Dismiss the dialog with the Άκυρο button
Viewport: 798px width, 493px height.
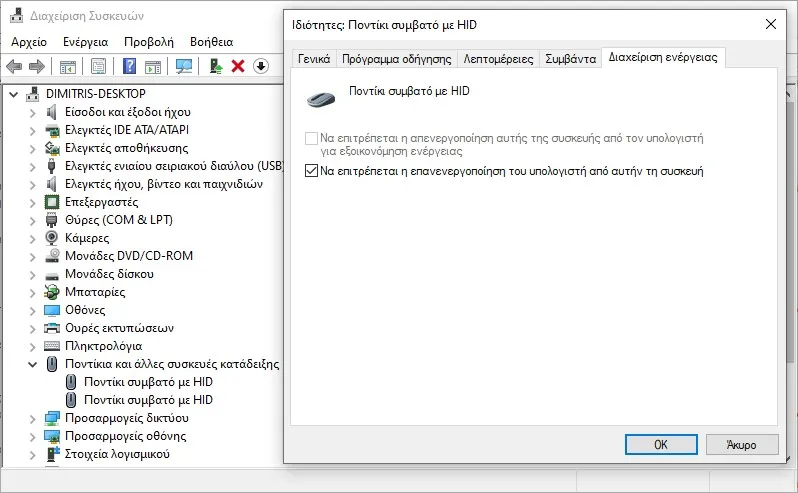click(x=742, y=444)
